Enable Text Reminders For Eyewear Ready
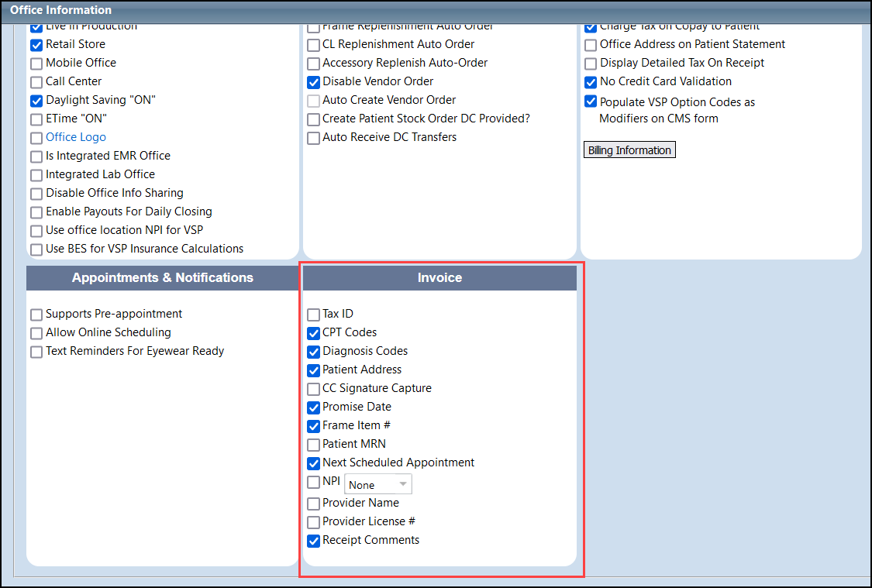This screenshot has height=588, width=872. click(36, 352)
